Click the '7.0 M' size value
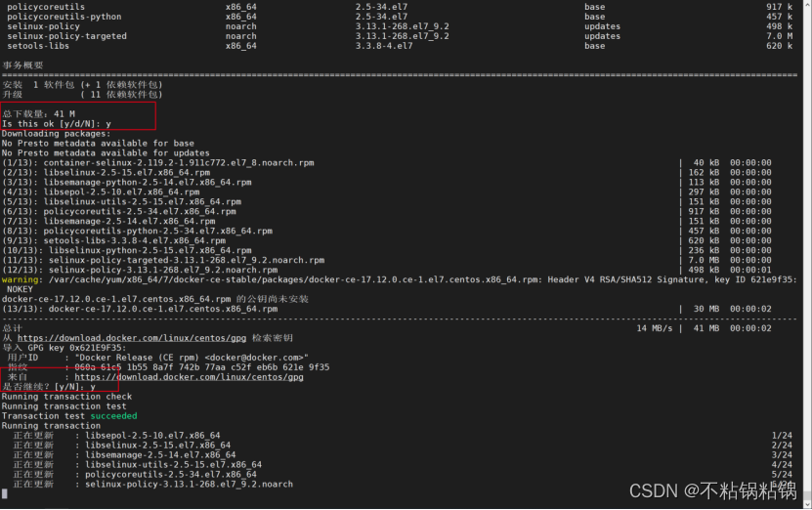 click(780, 36)
